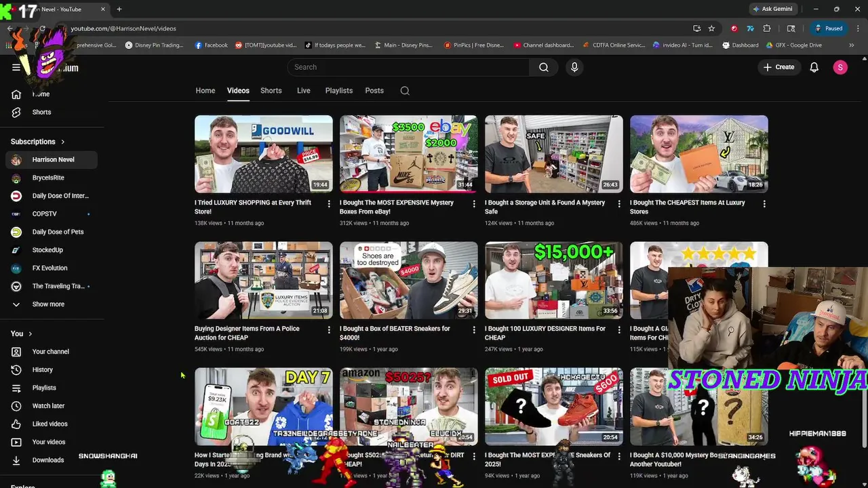Click the Create button

(778, 67)
